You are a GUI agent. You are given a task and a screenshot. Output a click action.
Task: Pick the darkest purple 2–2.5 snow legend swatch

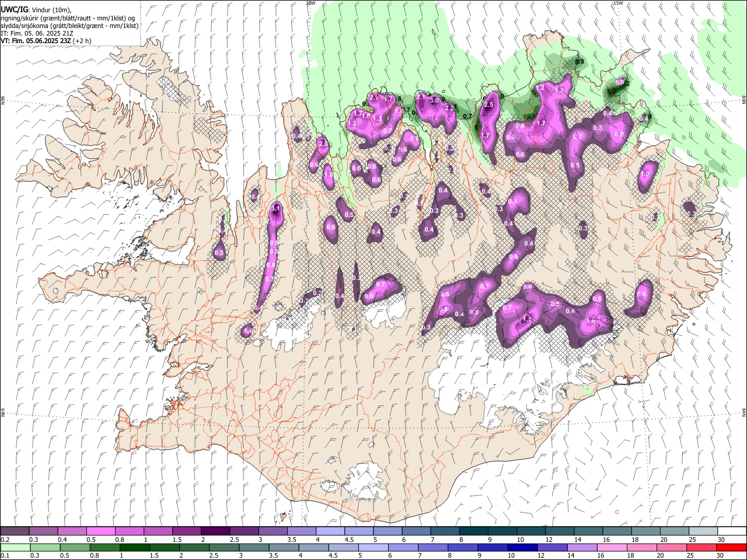coord(215,531)
